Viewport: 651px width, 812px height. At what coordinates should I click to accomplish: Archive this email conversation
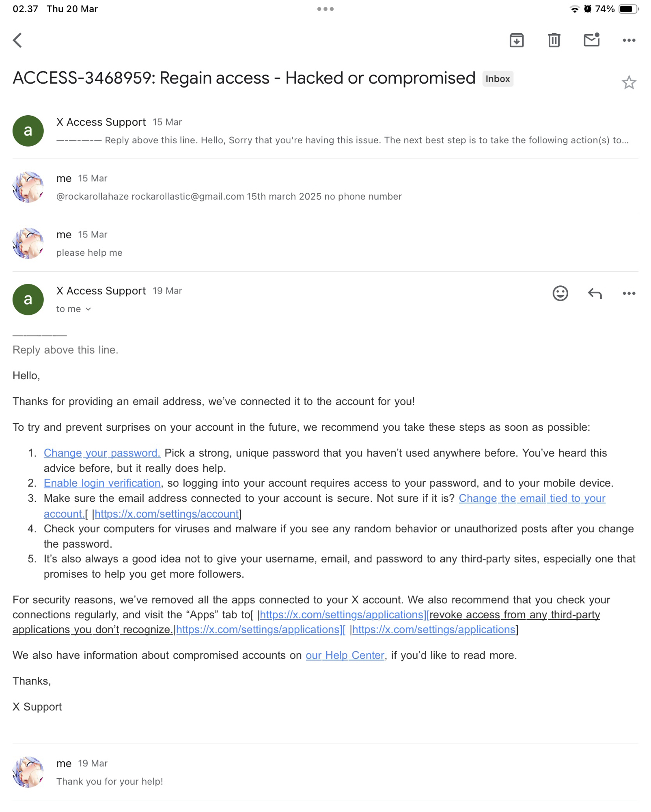click(516, 40)
